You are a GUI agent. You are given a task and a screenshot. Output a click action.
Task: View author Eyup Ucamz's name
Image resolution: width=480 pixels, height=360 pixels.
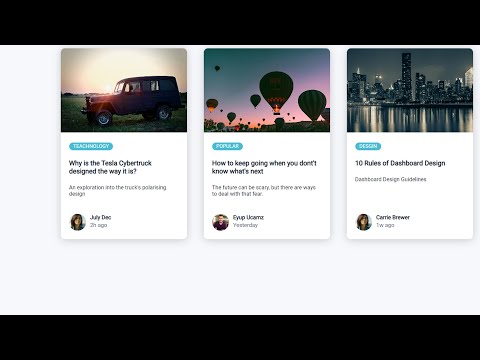[248, 217]
